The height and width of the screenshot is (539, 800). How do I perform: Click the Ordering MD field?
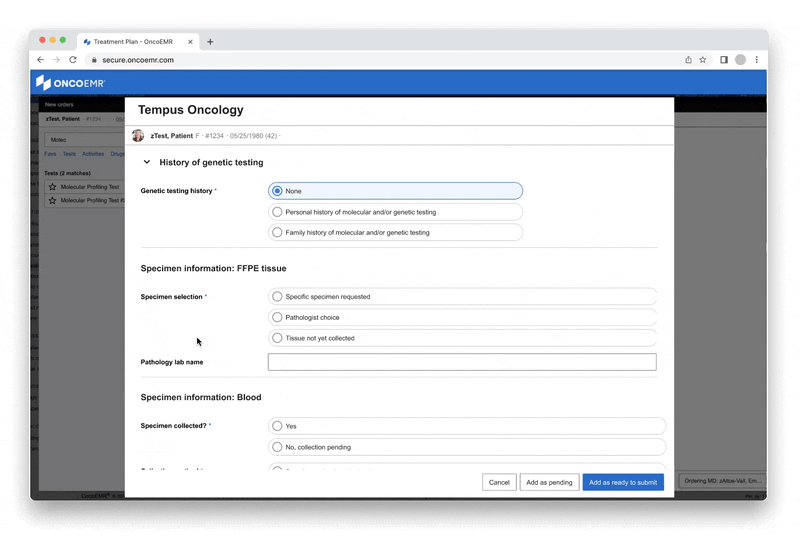722,481
